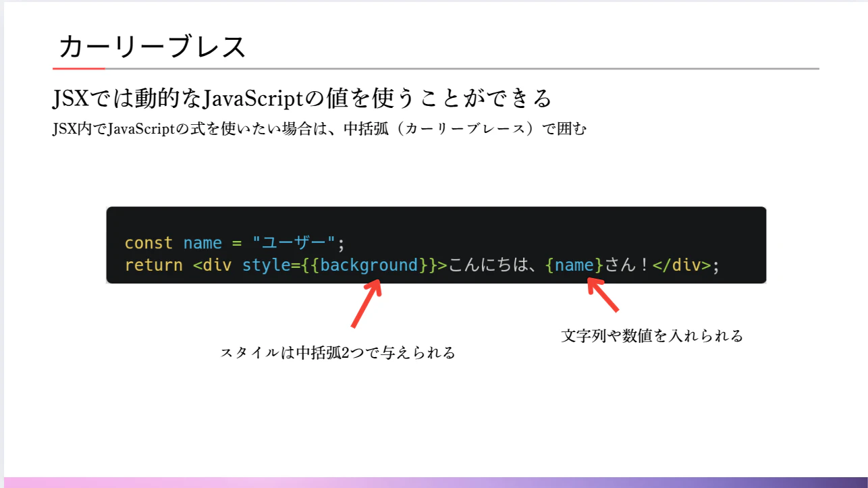Click the caption "文字列や数値を入れられる"
Image resolution: width=868 pixels, height=488 pixels.
pyautogui.click(x=652, y=335)
